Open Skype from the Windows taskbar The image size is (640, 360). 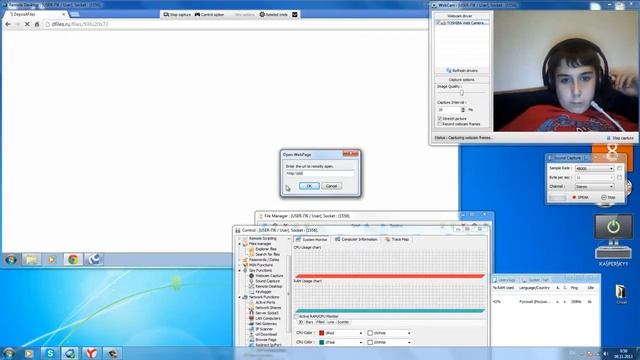point(50,353)
